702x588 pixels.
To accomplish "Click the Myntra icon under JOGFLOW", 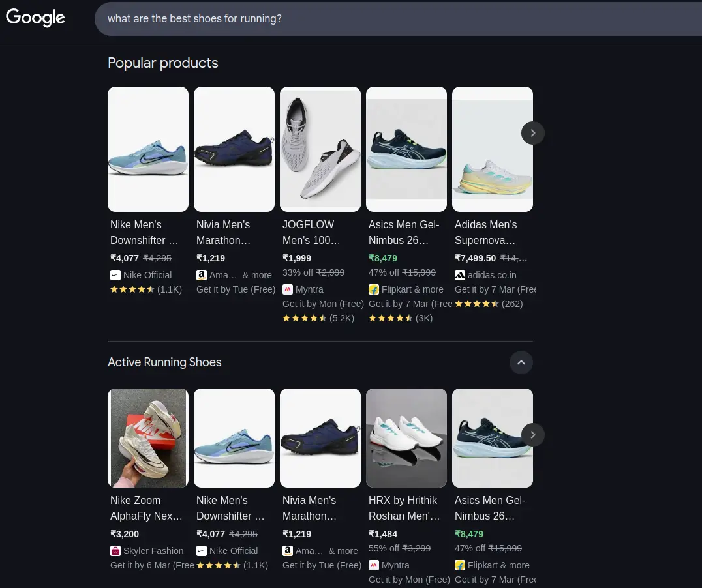I will pos(288,289).
